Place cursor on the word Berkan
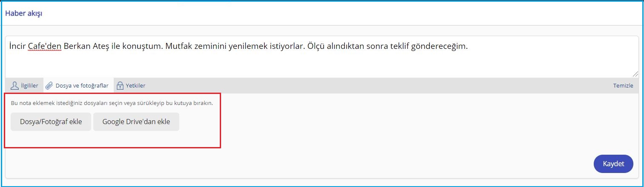644x187 pixels. (78, 46)
